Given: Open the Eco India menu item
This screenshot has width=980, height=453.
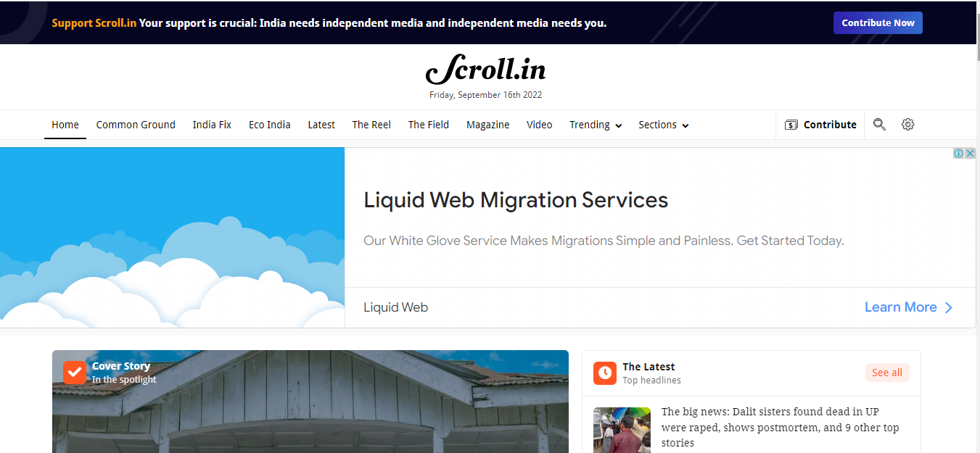Looking at the screenshot, I should (x=269, y=125).
